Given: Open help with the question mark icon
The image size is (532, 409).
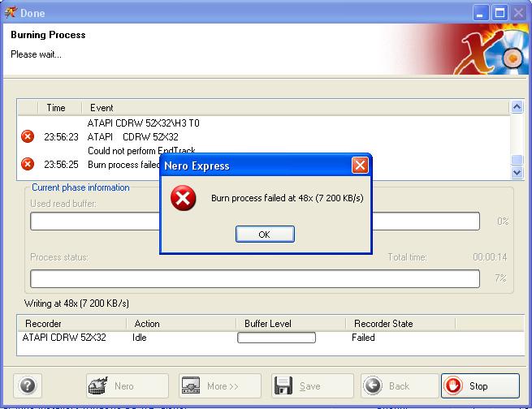Looking at the screenshot, I should pos(28,385).
